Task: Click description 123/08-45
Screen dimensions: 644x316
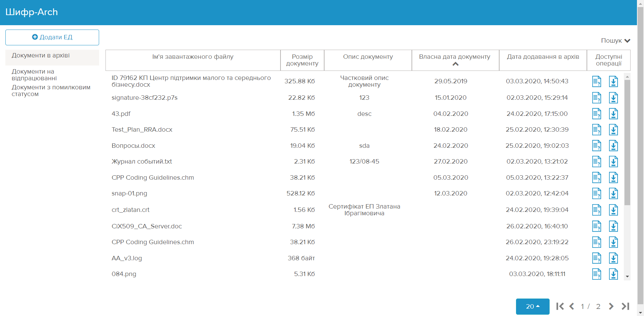Action: [x=364, y=162]
